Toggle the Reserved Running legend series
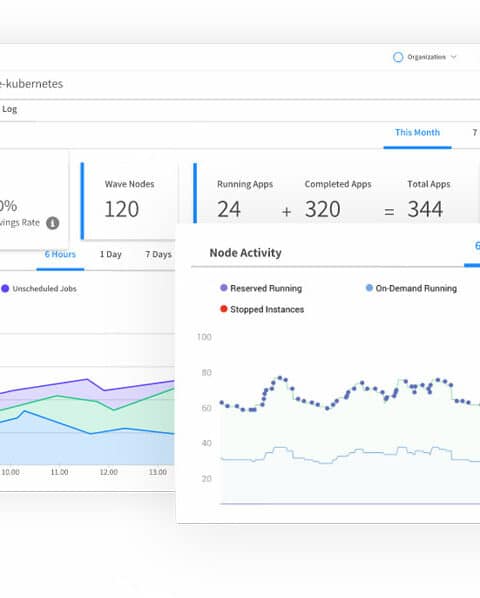The height and width of the screenshot is (598, 480). 261,288
